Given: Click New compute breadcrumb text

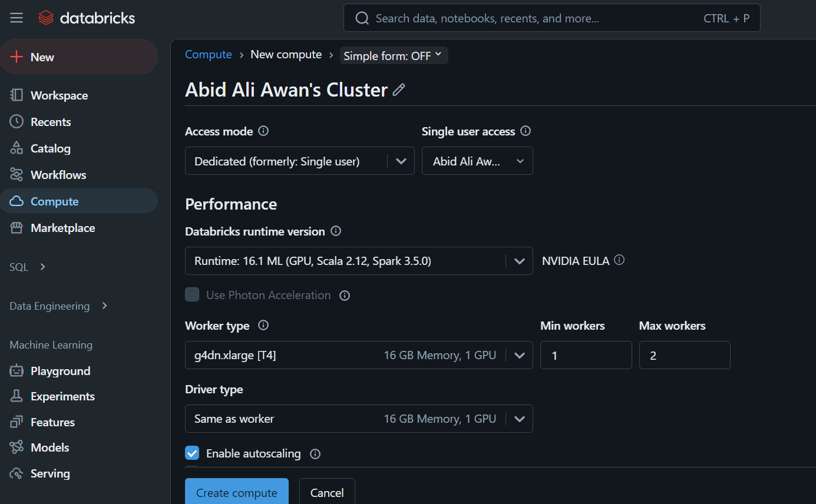Looking at the screenshot, I should (x=286, y=54).
